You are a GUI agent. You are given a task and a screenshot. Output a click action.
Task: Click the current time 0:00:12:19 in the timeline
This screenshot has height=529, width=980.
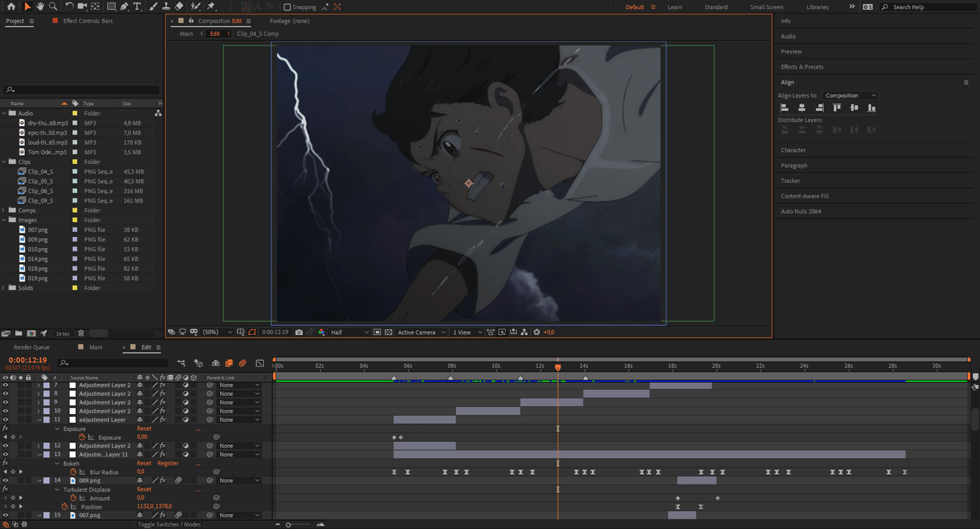click(27, 361)
